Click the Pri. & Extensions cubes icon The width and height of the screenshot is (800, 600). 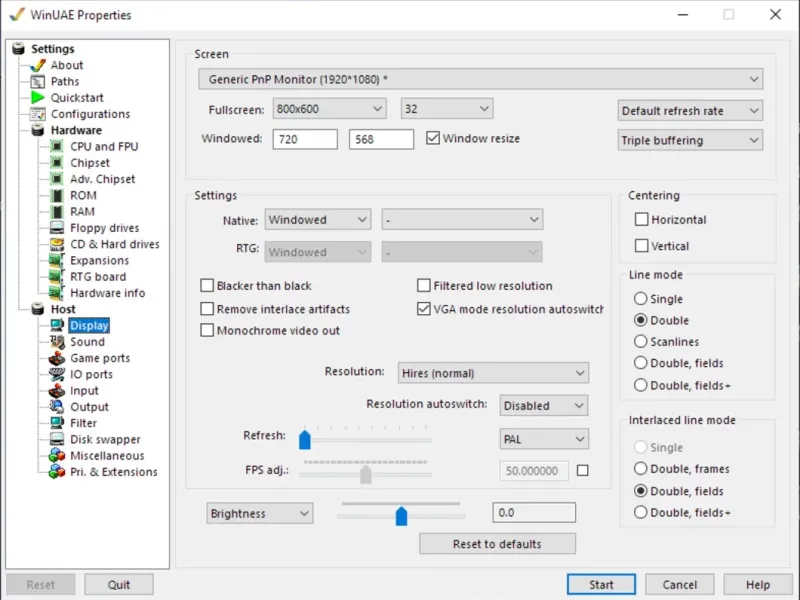[57, 472]
